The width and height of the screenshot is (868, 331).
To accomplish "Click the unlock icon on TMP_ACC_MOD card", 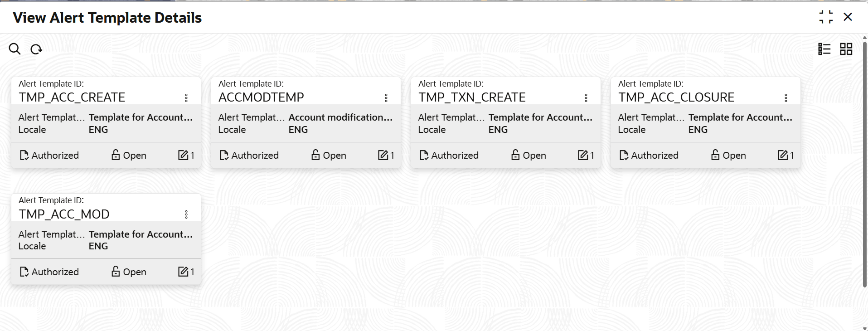I will click(116, 272).
